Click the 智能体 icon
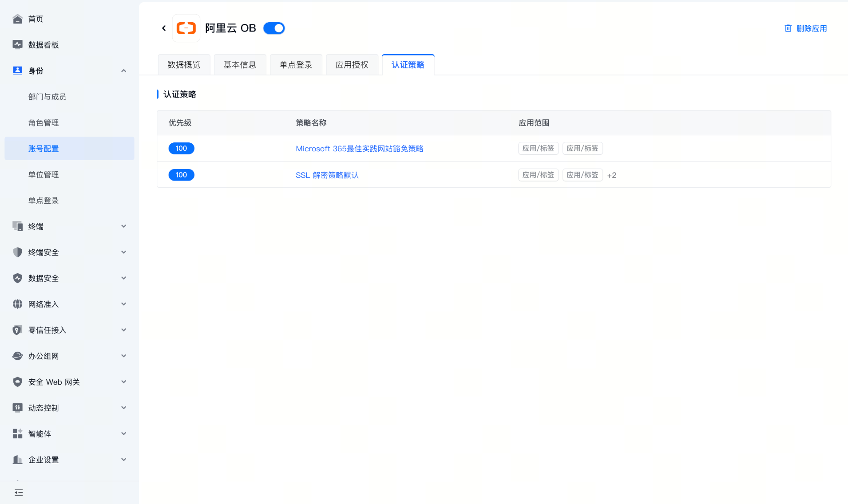This screenshot has width=848, height=504. 17,434
